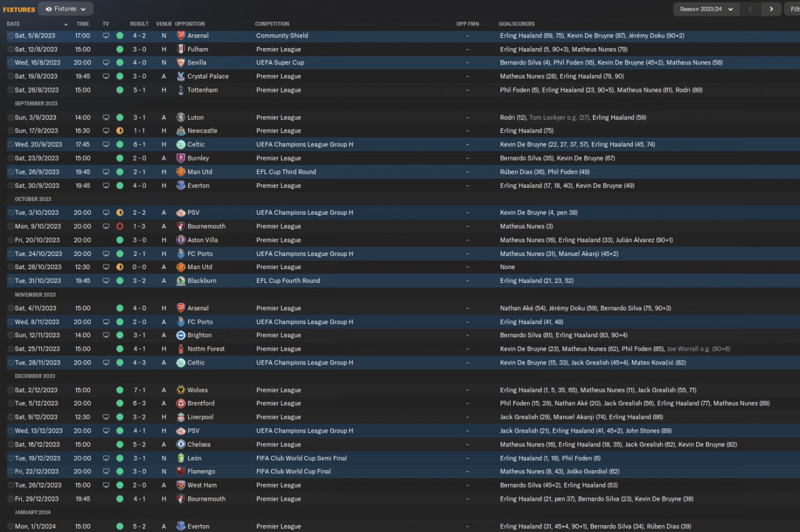Click the Nottm Forest club badge
This screenshot has width=800, height=532.
[x=181, y=349]
